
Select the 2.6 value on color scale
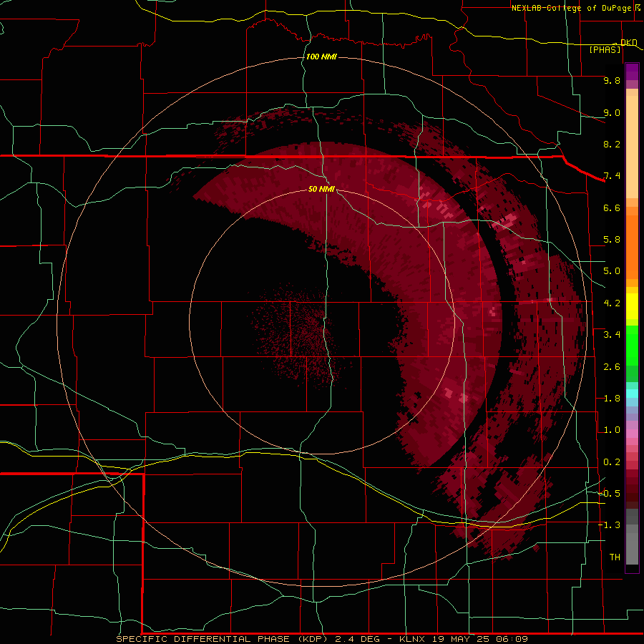tap(612, 367)
